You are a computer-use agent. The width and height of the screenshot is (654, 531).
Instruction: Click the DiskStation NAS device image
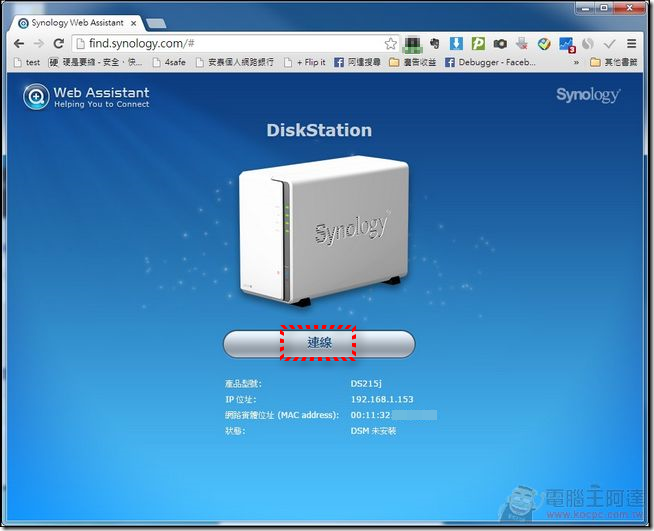tap(323, 231)
